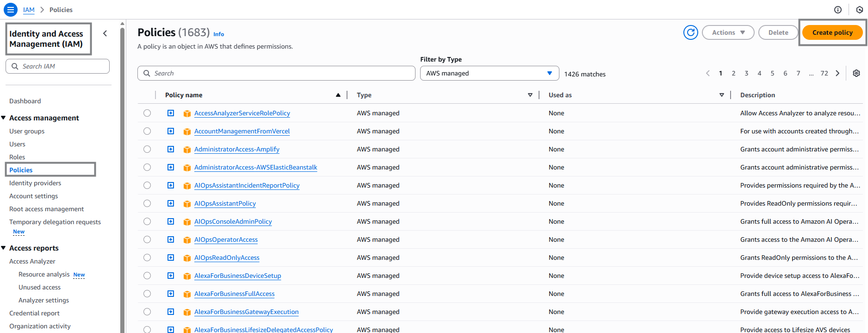Expand the AIOpsAssistantIncidentReportPolicy row
This screenshot has height=333, width=868.
click(171, 185)
